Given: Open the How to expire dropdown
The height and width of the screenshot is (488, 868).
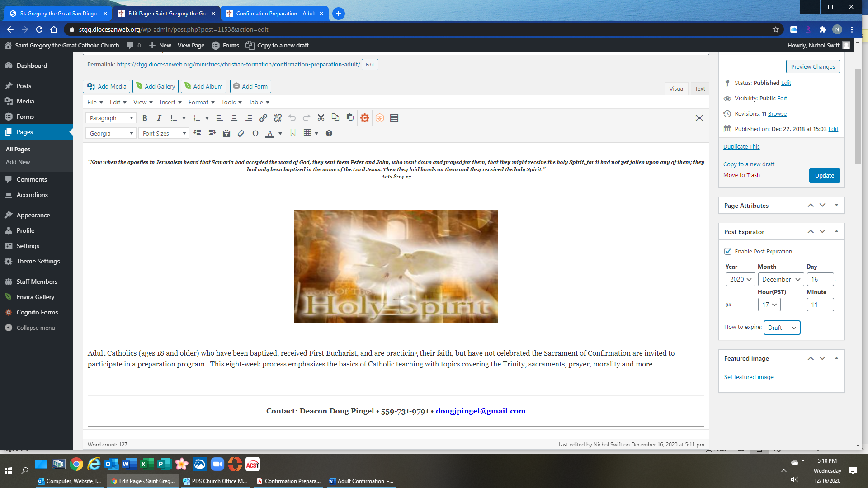Looking at the screenshot, I should pyautogui.click(x=782, y=328).
